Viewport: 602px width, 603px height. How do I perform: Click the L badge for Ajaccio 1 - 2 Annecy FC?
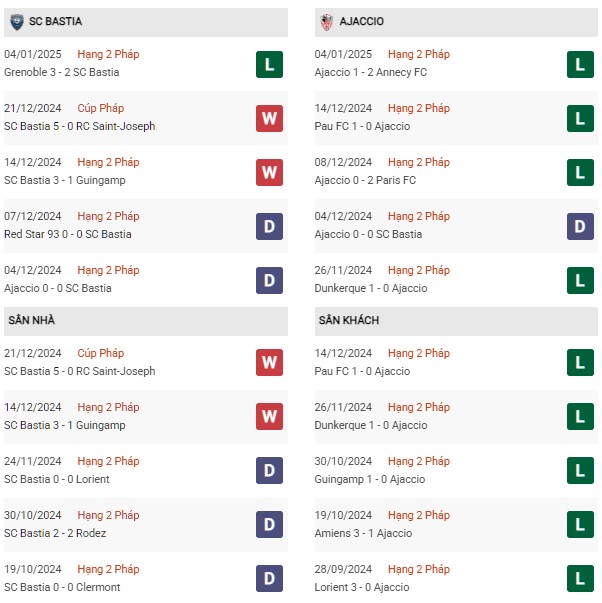click(x=580, y=64)
